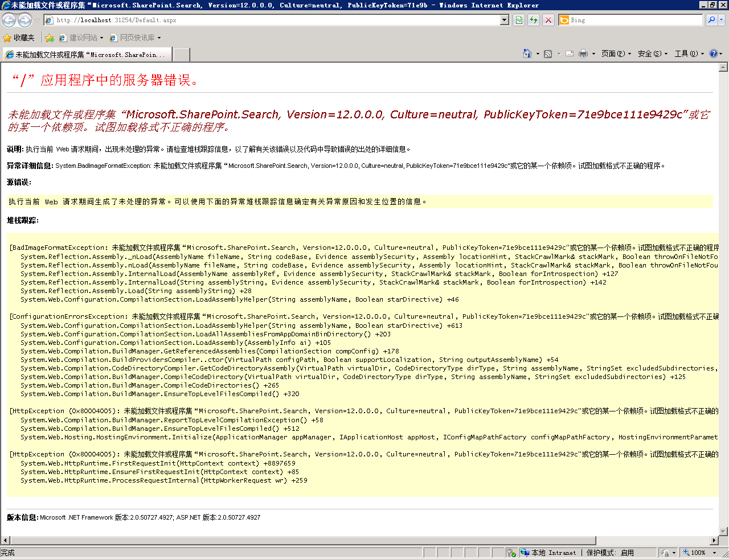Click the Back navigation arrow
The height and width of the screenshot is (560, 729).
tap(9, 20)
